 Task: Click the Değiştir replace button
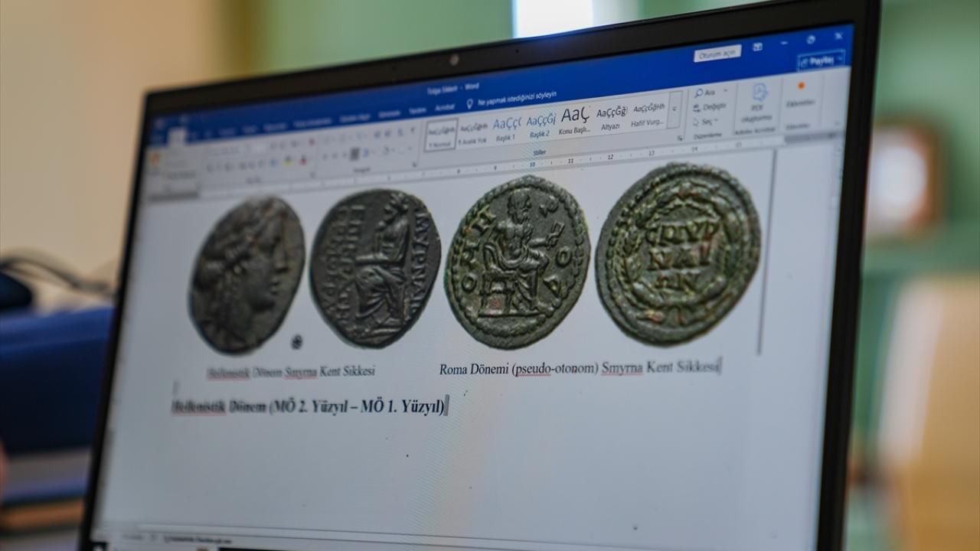710,106
